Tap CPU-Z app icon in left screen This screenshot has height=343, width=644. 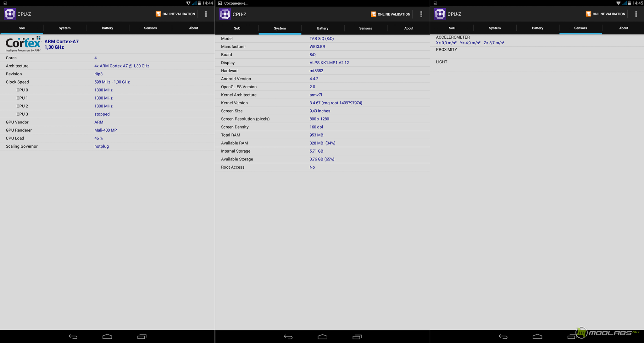(x=10, y=14)
